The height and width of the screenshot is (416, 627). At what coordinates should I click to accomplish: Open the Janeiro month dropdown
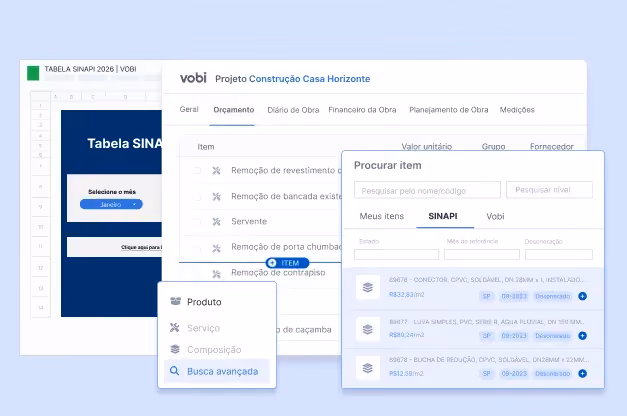[x=111, y=204]
